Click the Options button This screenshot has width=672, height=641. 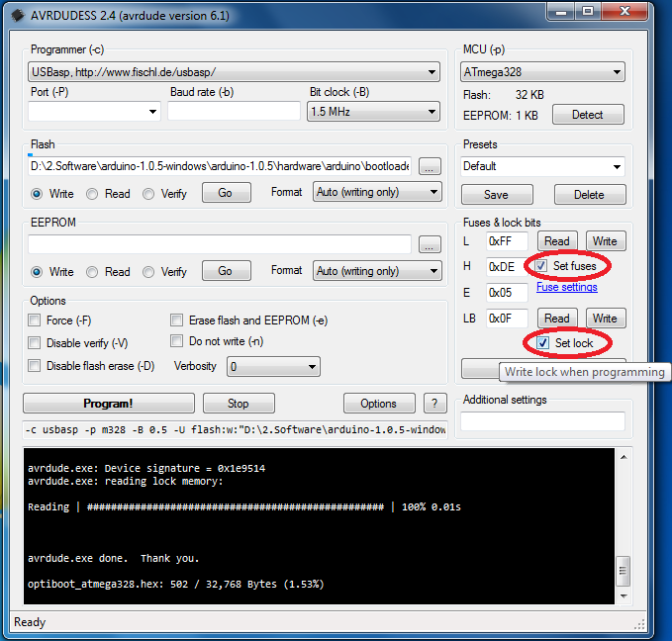(379, 404)
